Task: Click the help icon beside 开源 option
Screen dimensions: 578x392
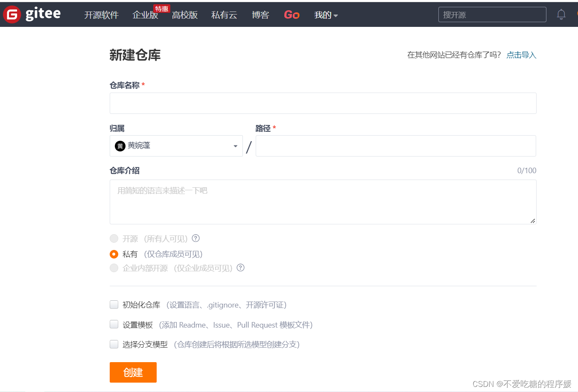Action: [196, 238]
